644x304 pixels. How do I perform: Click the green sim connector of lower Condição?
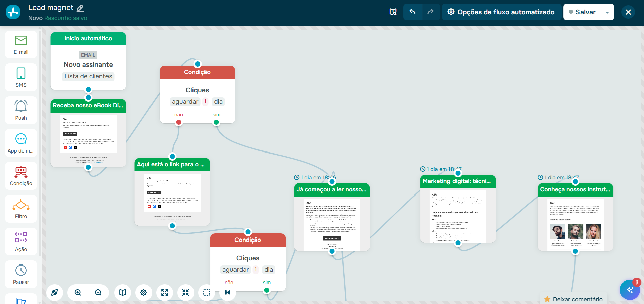point(267,290)
